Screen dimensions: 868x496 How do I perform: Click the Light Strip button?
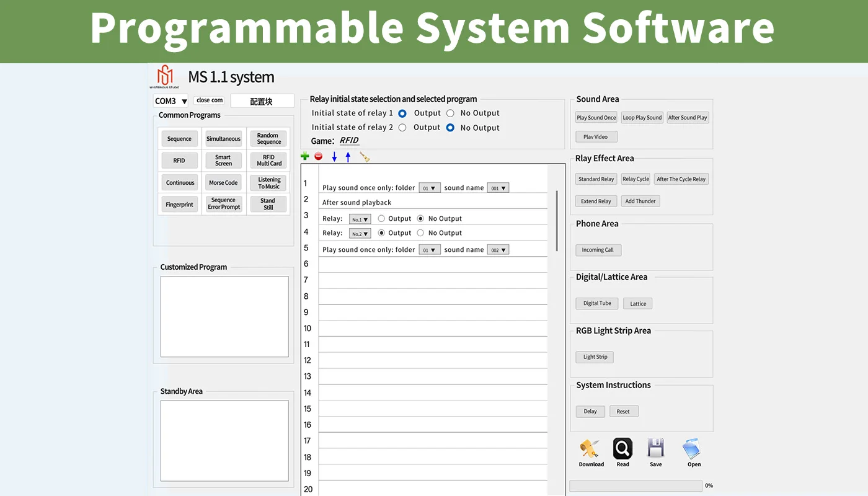(x=595, y=357)
